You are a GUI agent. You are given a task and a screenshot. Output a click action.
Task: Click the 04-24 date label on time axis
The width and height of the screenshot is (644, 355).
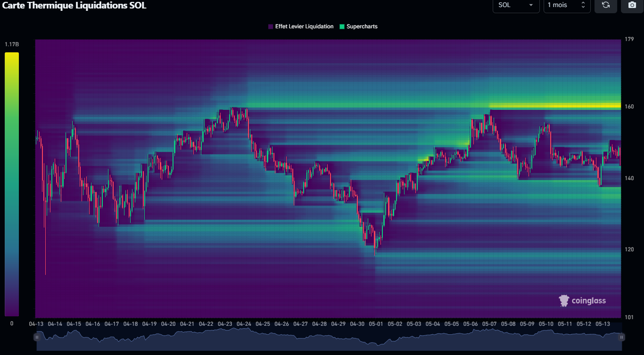(244, 324)
